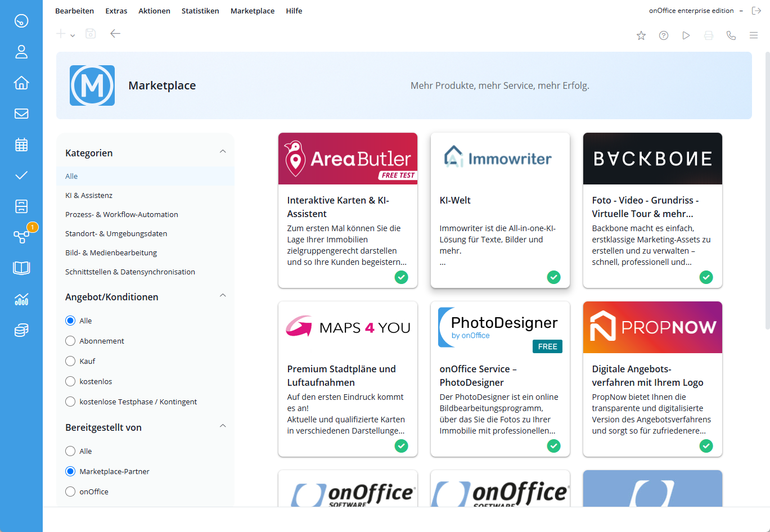Open the statistics chart icon in sidebar
This screenshot has width=770, height=532.
coord(21,299)
